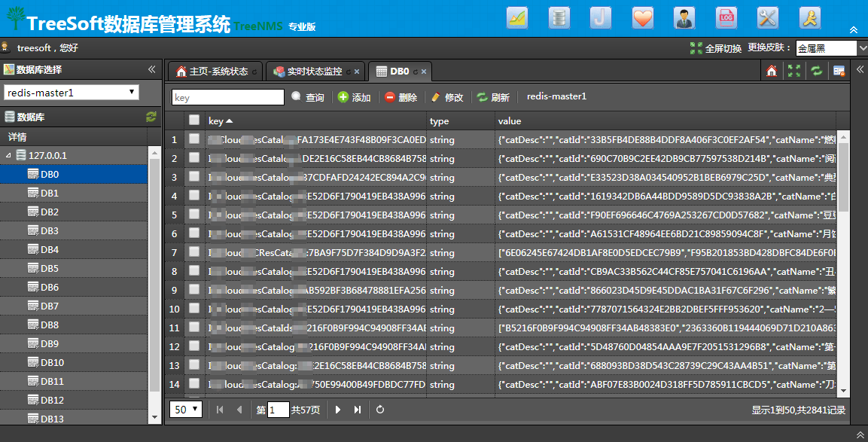Screen dimensions: 868x442
Task: Select DB7 in the database tree
Action: point(74,306)
